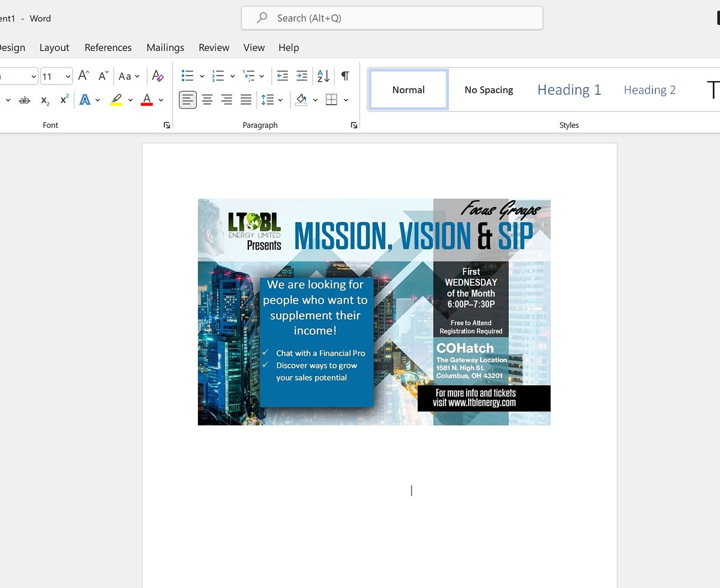
Task: Select the Text Effects icon
Action: click(x=84, y=100)
